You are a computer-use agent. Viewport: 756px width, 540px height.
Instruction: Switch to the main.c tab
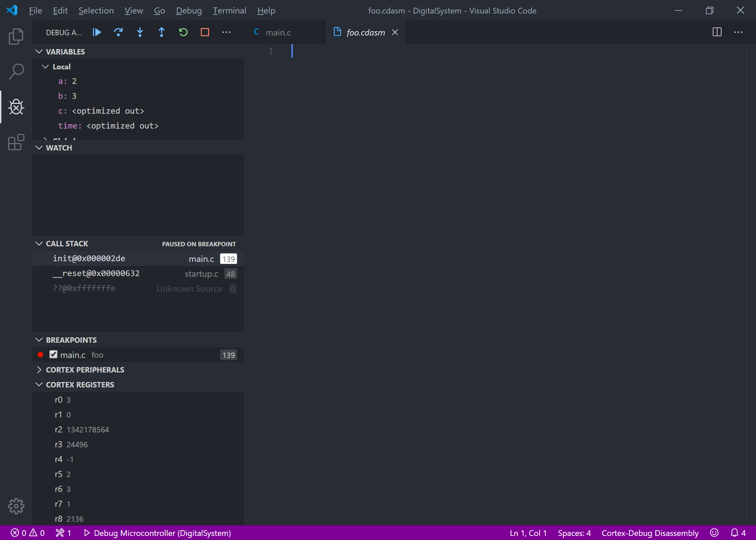pyautogui.click(x=278, y=32)
